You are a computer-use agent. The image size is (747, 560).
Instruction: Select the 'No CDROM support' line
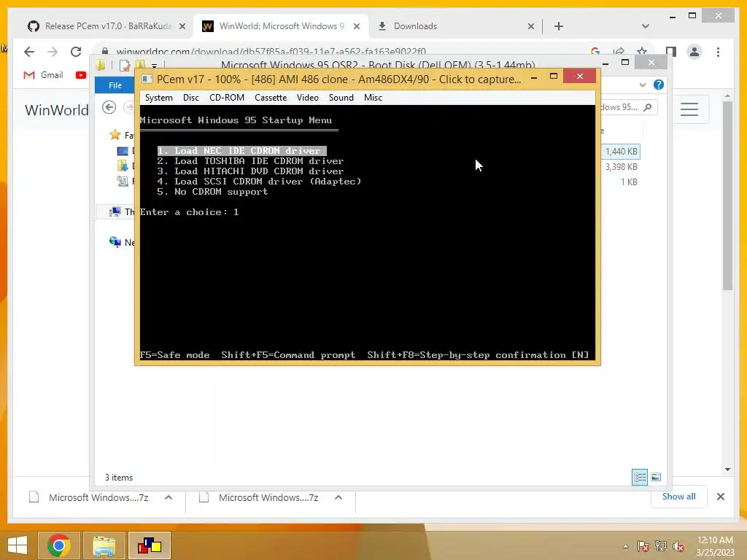[x=212, y=192]
